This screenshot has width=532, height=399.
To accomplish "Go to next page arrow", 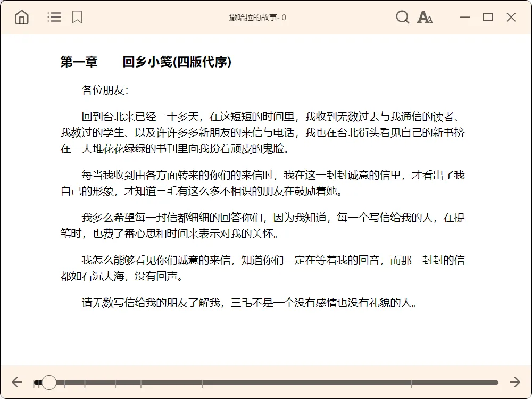I will click(x=515, y=382).
